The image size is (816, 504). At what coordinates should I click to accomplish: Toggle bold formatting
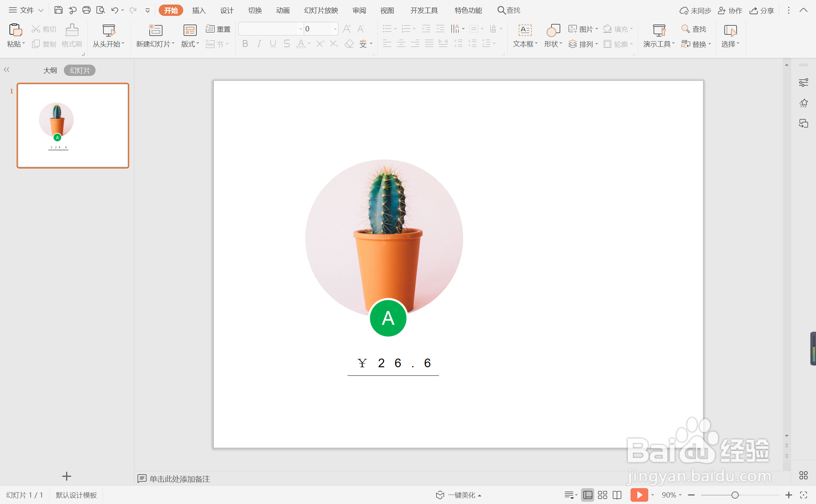point(245,43)
